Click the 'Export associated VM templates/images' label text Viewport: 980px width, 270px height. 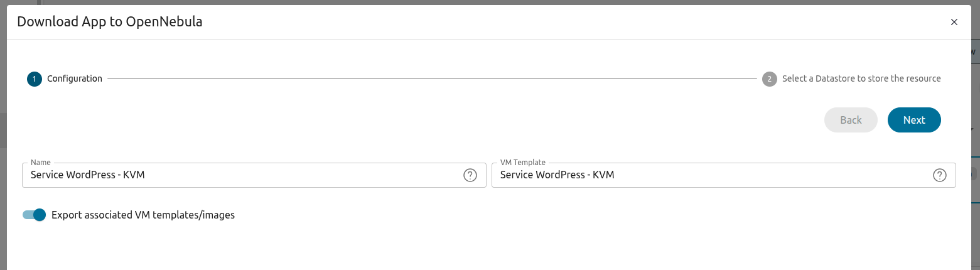click(x=143, y=215)
